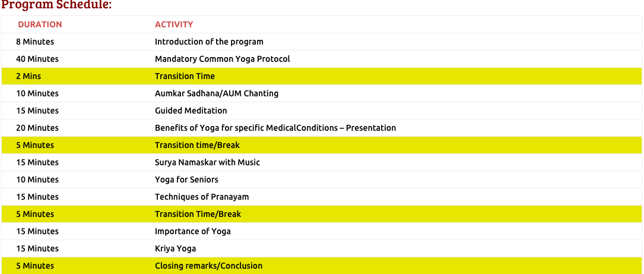Screen dimensions: 644x274
Task: Select Mandatory Common Yoga Protocol text
Action: (222, 59)
